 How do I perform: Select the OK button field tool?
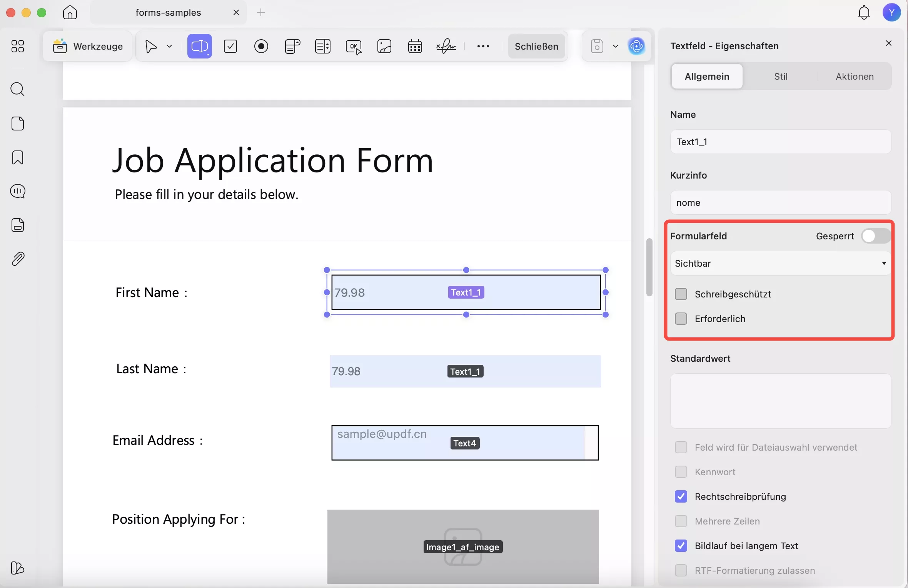tap(354, 47)
